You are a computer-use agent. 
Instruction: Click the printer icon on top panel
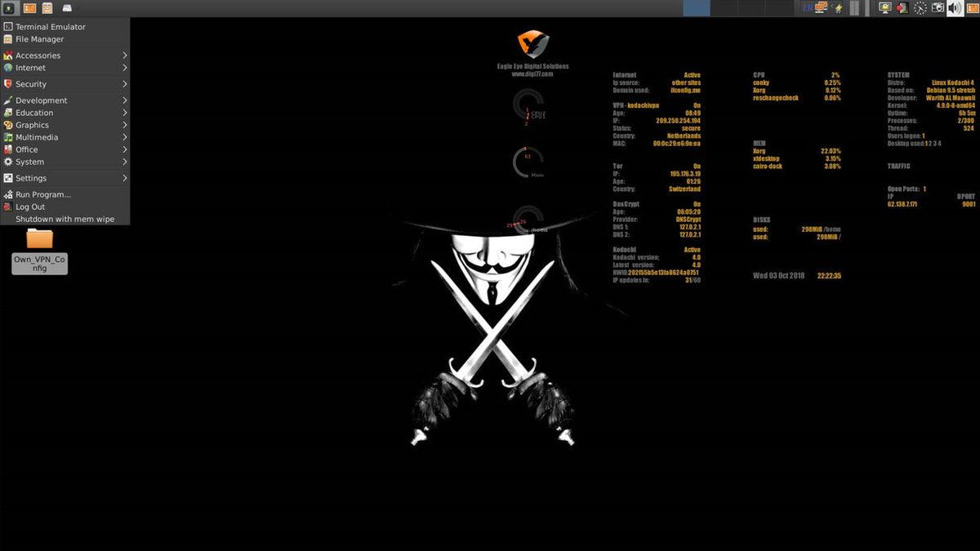(66, 7)
